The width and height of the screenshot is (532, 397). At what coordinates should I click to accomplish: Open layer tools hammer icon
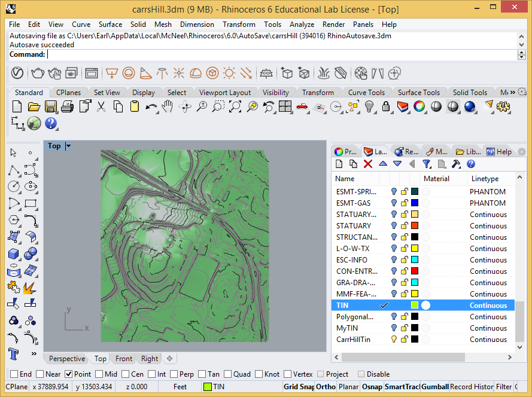[456, 164]
